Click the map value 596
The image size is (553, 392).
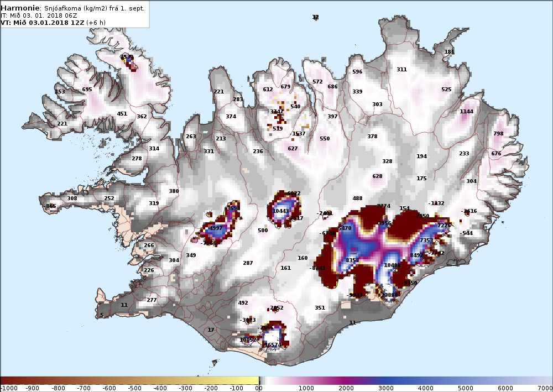click(x=357, y=71)
